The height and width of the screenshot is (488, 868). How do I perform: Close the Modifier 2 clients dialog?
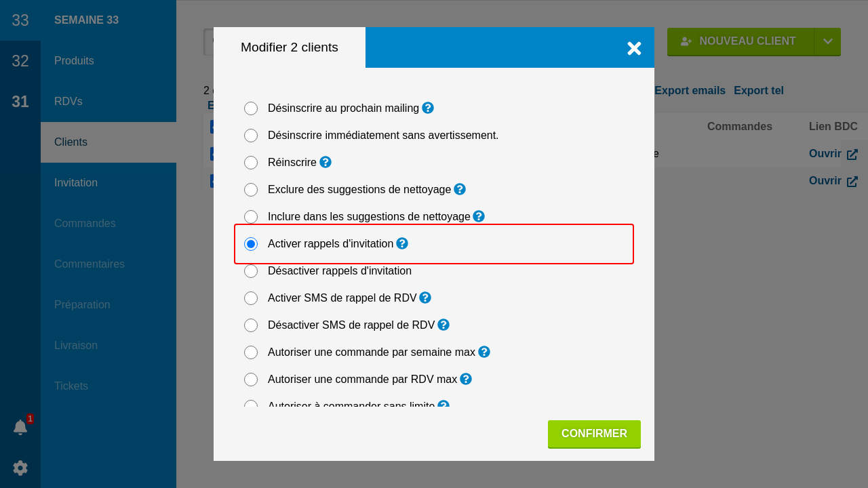click(634, 48)
